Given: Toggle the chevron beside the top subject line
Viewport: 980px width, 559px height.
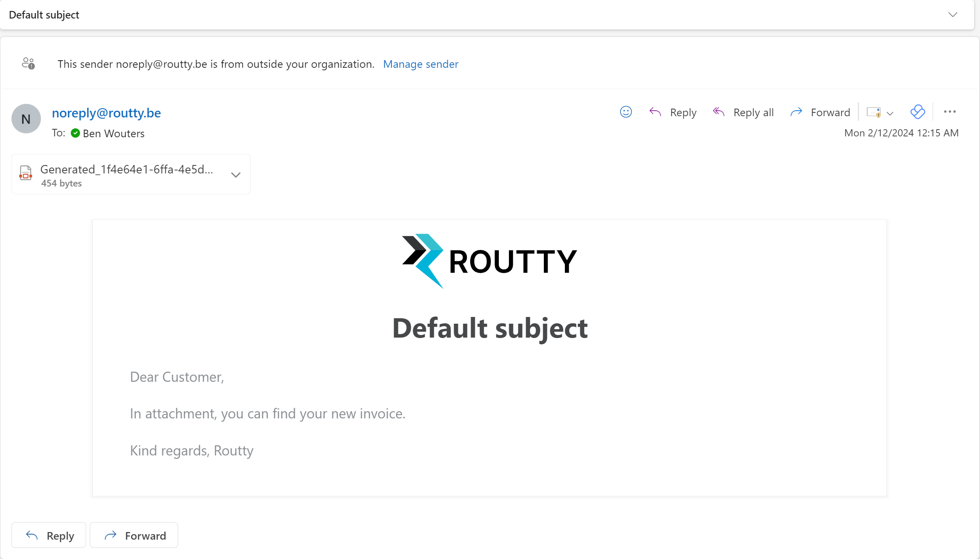Looking at the screenshot, I should [953, 15].
